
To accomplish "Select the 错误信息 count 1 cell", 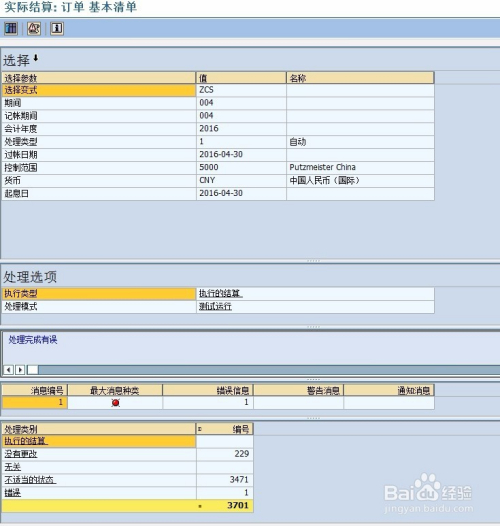I will tap(208, 403).
